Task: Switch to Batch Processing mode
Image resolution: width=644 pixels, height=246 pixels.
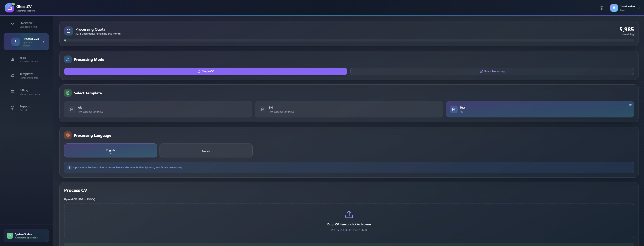Action: 492,71
